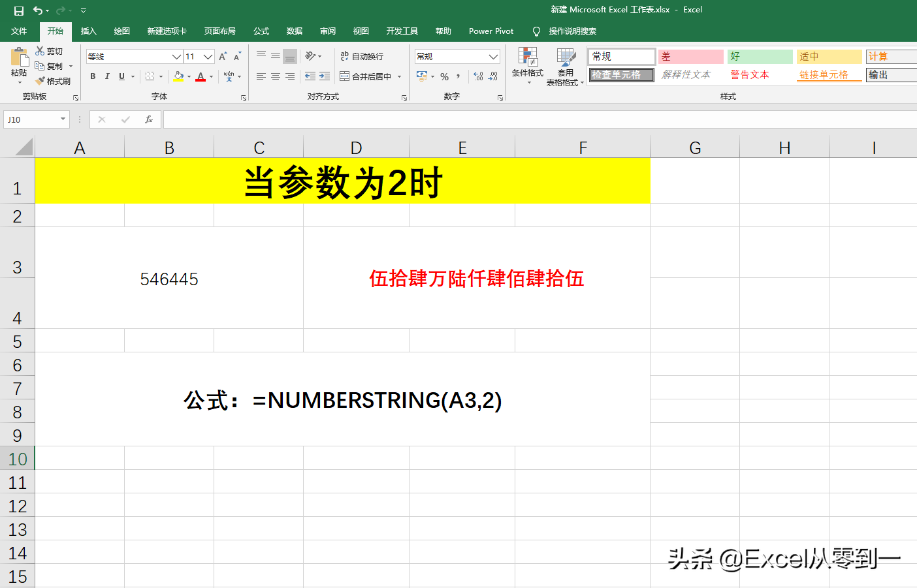Click the center alignment icon
Screen dimensions: 917x588
[x=274, y=76]
